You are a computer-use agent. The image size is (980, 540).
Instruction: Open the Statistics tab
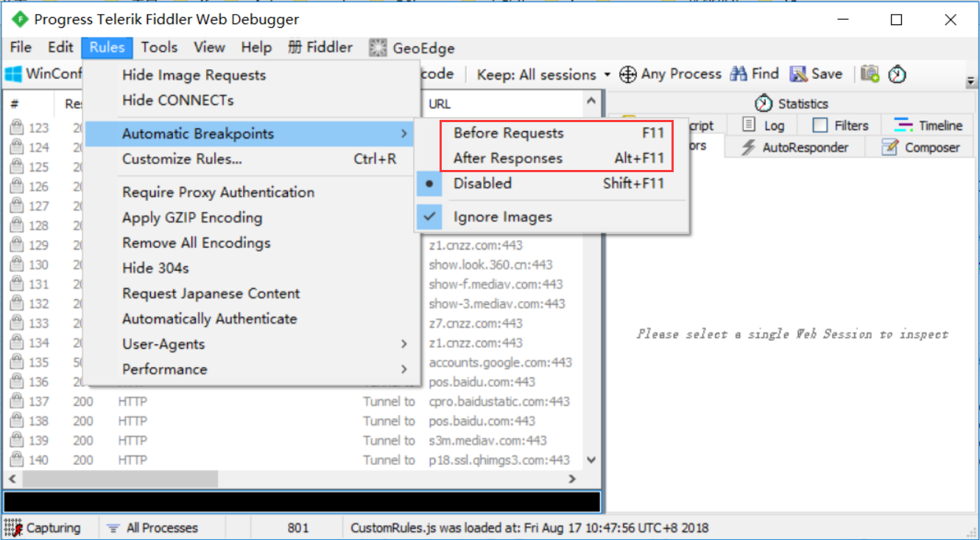[792, 103]
